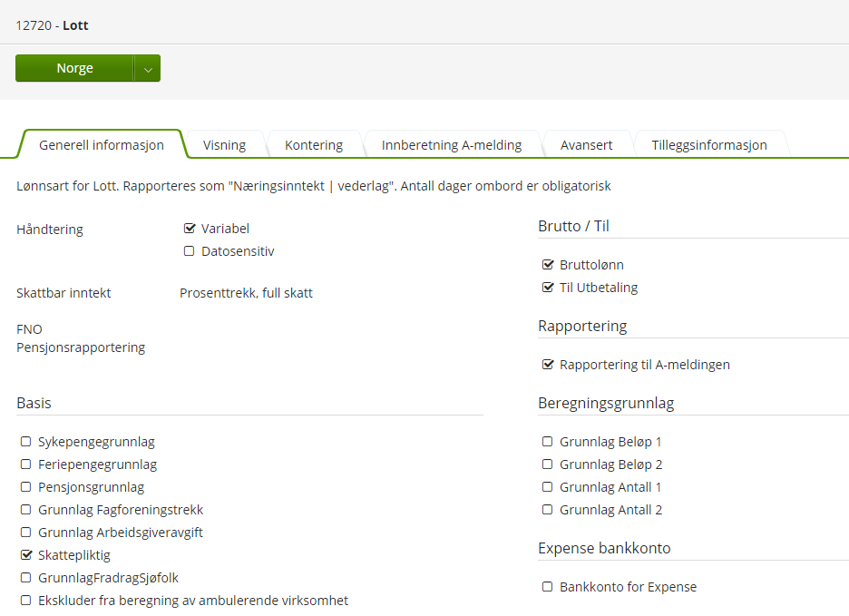Click the green Norge button
The image size is (849, 616).
tap(74, 68)
